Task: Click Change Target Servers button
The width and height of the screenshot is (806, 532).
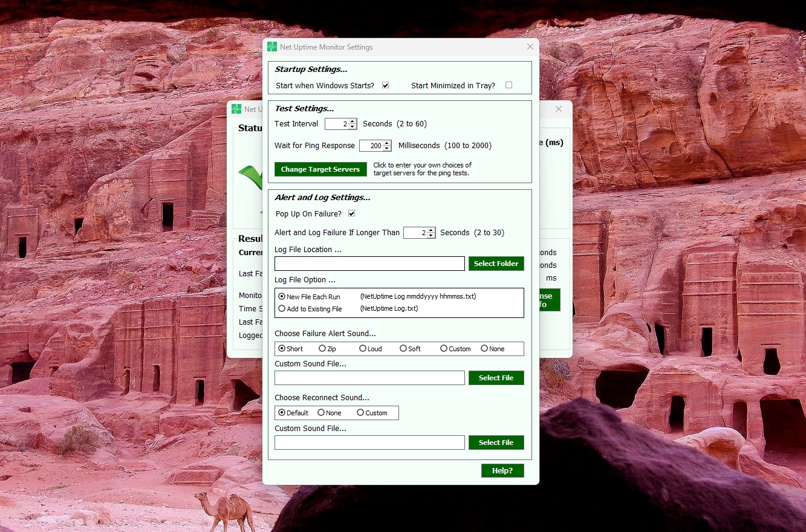Action: click(320, 169)
